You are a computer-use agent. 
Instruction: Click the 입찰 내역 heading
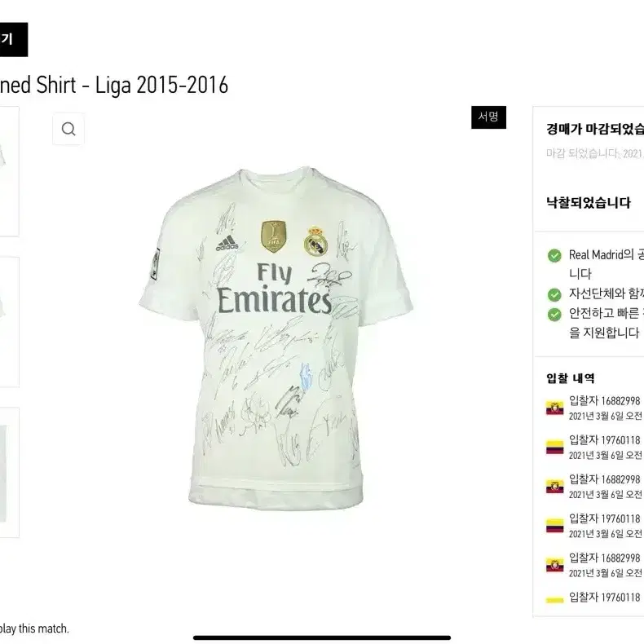coord(570,378)
